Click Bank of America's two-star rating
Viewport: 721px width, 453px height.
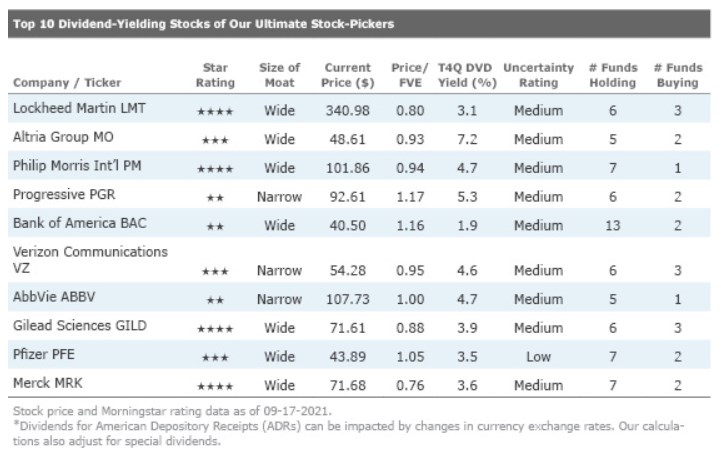click(215, 228)
